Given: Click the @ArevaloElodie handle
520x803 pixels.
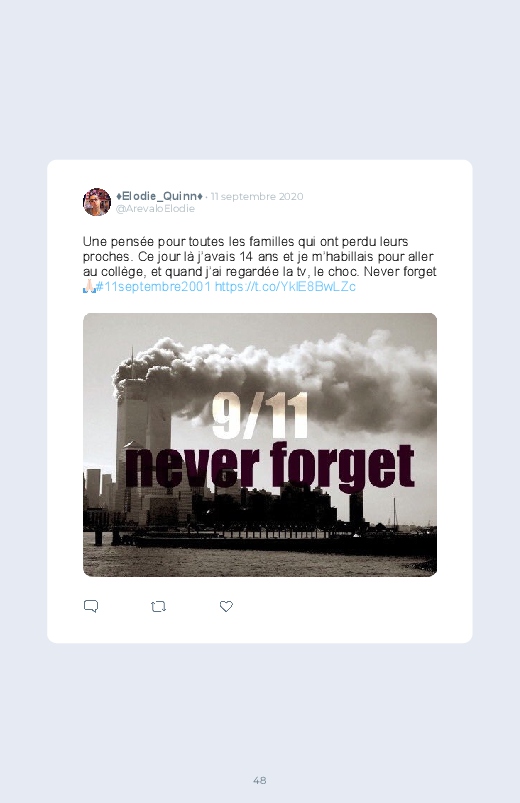Looking at the screenshot, I should coord(155,208).
